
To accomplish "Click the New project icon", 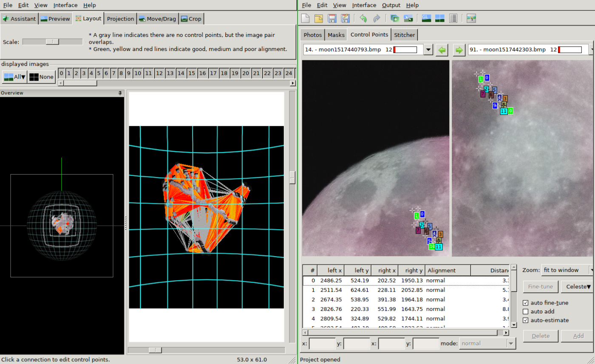I will 306,18.
